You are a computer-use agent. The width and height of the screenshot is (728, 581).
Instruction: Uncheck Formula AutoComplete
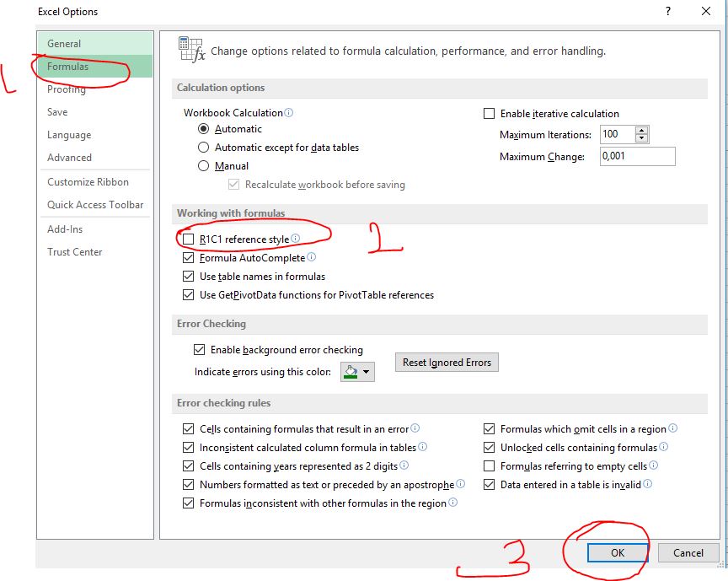pos(188,258)
